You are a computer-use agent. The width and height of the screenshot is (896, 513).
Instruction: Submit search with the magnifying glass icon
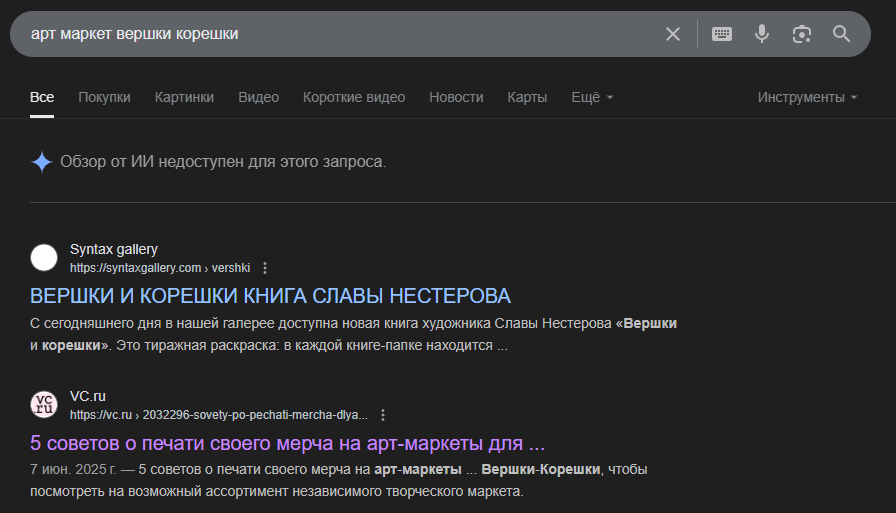pos(841,34)
